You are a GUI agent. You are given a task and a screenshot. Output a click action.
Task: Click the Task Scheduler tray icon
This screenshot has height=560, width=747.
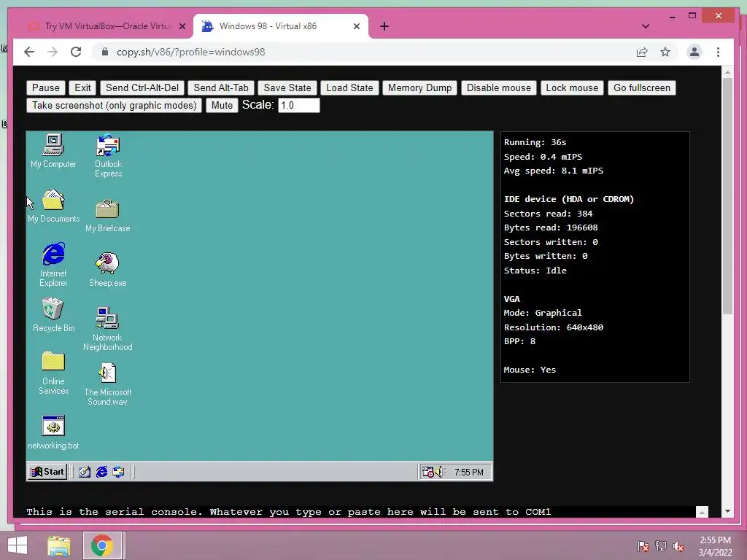tap(427, 472)
